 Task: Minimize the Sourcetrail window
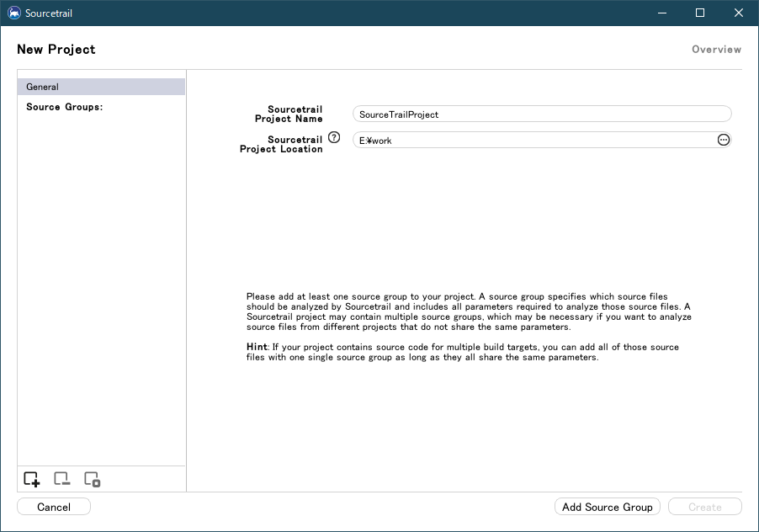[x=662, y=13]
